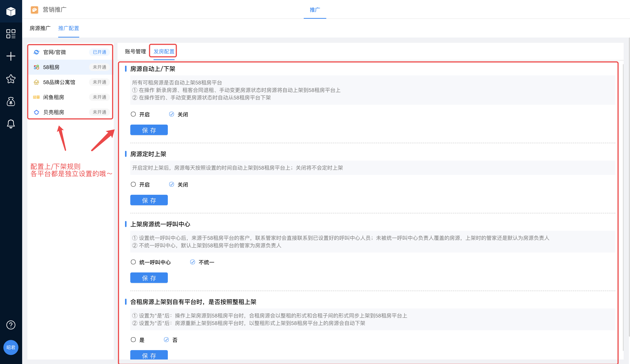Viewport: 630px width, 364px height.
Task: Click the plus add icon in sidebar
Action: (x=11, y=56)
